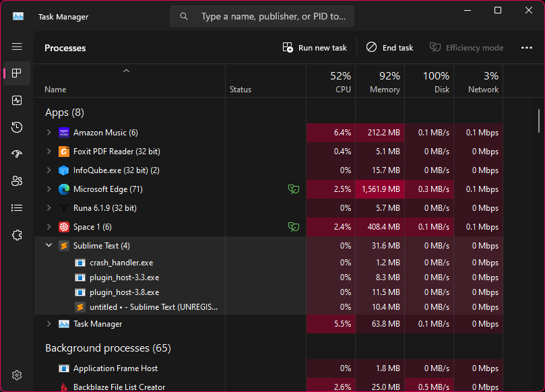Click Task Manager row's 63.8 MB memory value
545x392 pixels.
click(386, 324)
